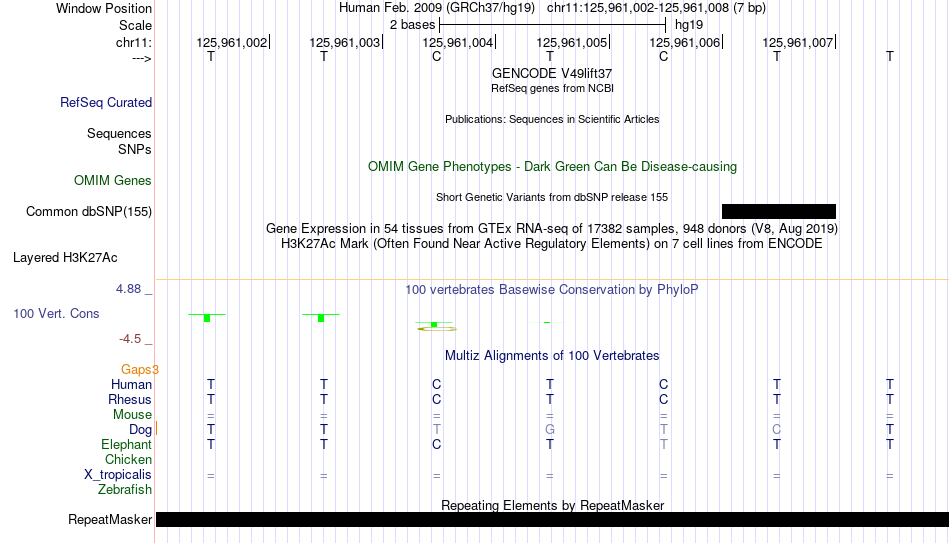950x543 pixels.
Task: Click the G base in the Dog row
Action: [550, 429]
